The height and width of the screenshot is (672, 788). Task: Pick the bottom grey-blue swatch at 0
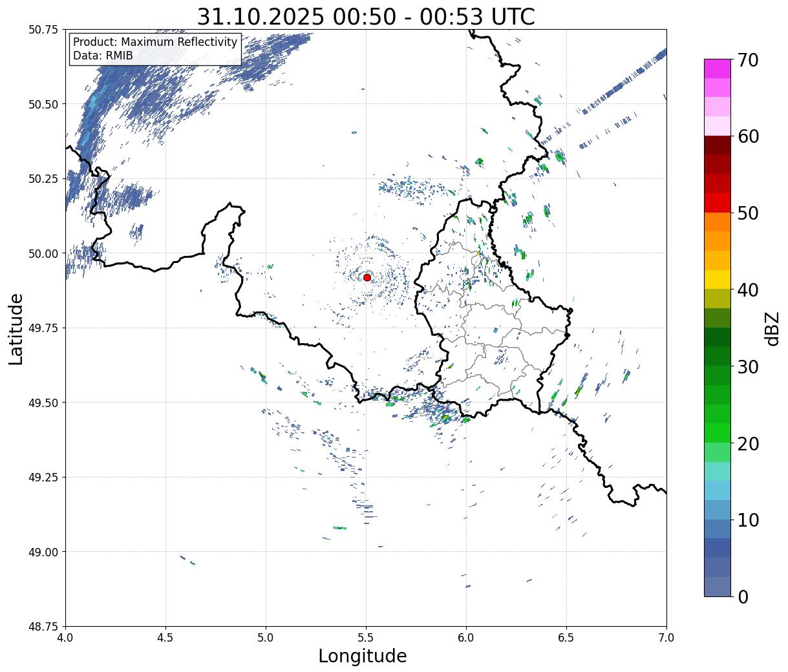tap(717, 586)
